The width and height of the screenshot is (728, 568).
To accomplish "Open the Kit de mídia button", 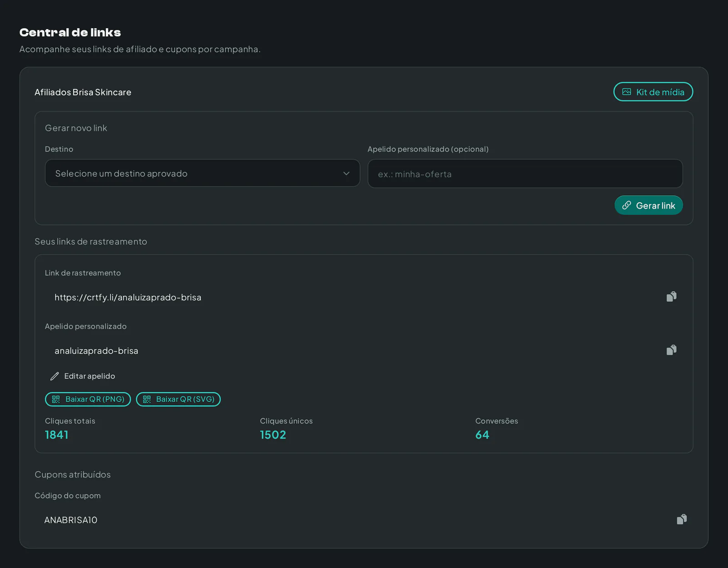I will (653, 92).
